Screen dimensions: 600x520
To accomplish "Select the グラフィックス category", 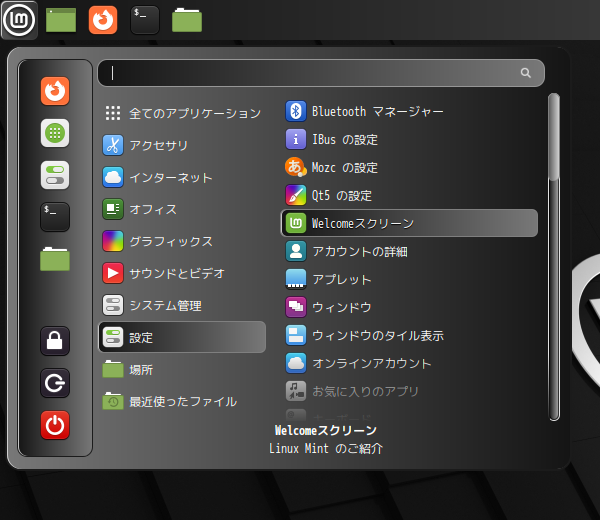I will coord(182,241).
